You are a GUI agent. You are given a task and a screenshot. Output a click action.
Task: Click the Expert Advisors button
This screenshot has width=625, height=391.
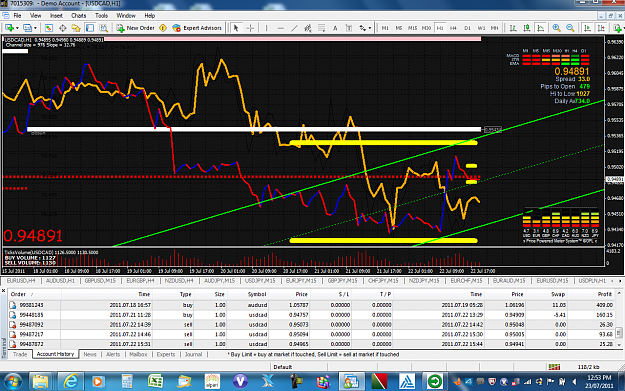click(x=197, y=28)
